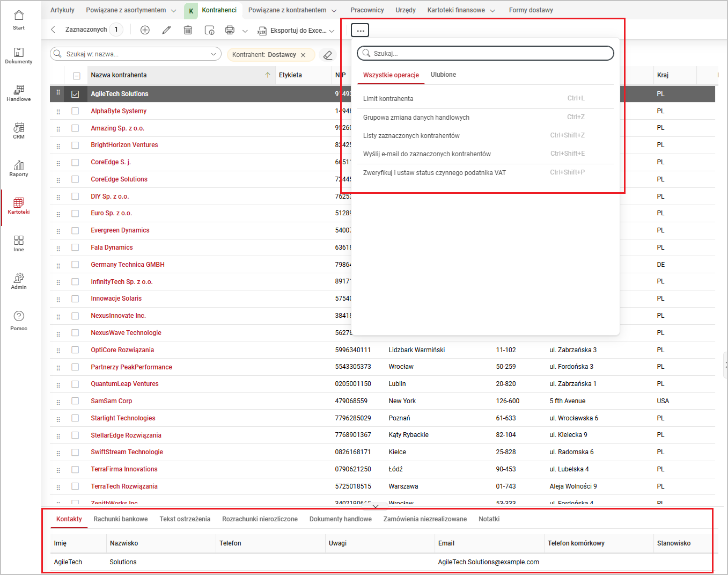This screenshot has width=728, height=575.
Task: Expand the Eksportuj do Excela dropdown arrow
Action: click(332, 31)
